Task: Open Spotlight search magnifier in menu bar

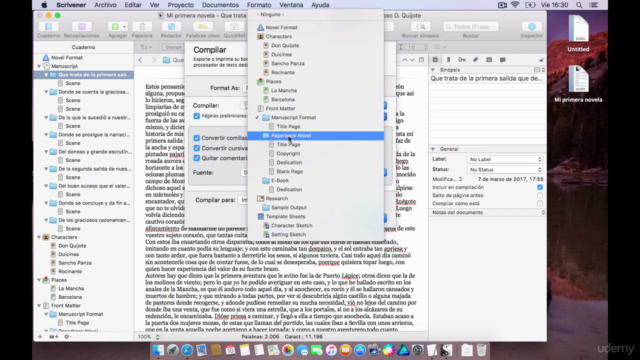Action: 579,5
